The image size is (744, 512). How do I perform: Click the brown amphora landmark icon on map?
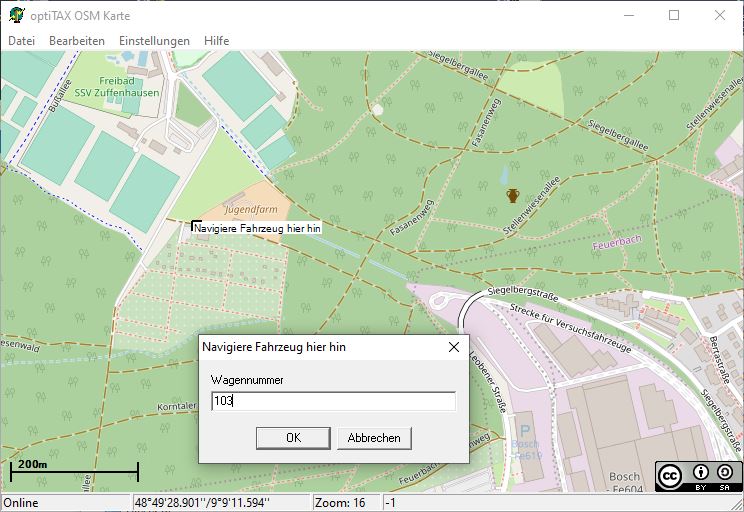click(512, 195)
